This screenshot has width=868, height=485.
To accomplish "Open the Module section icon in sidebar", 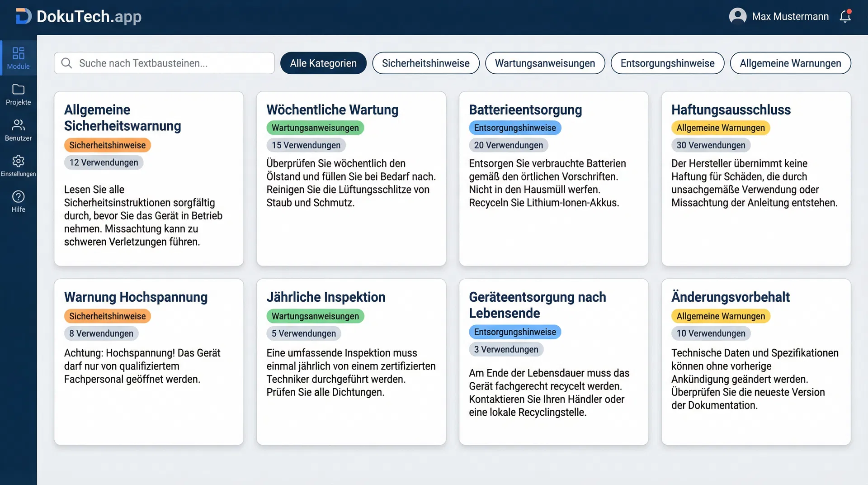I will click(18, 53).
